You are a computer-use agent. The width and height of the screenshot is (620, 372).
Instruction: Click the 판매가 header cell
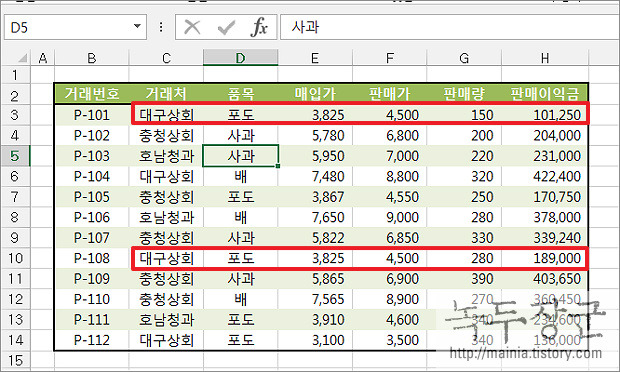[389, 94]
